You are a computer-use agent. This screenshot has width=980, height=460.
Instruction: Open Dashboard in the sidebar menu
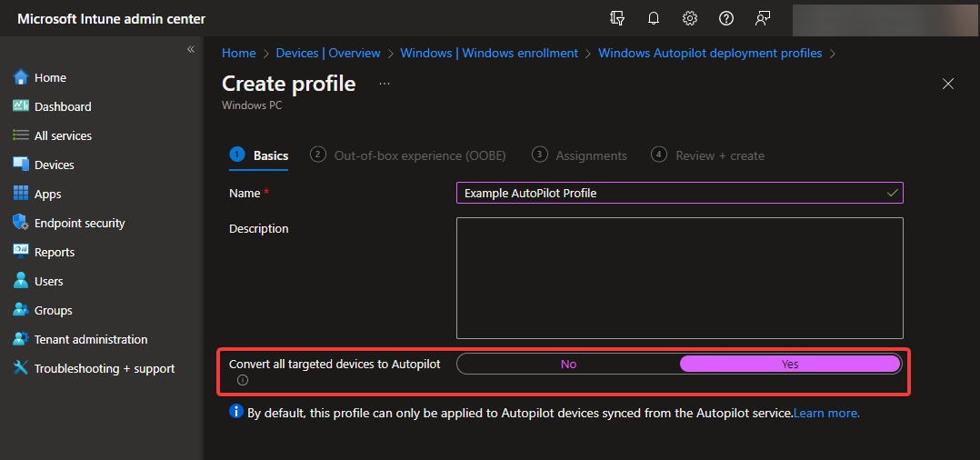click(x=63, y=107)
